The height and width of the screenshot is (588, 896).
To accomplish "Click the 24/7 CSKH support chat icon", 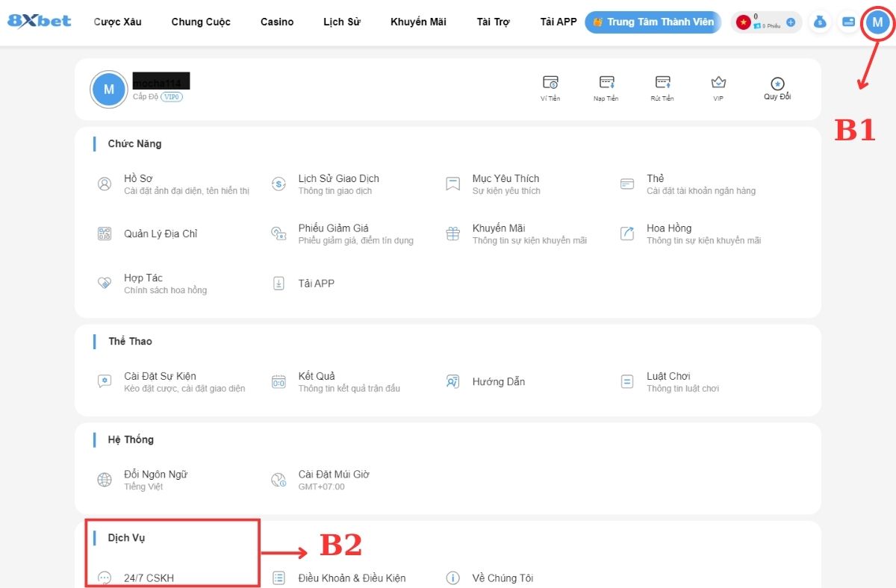I will (104, 578).
